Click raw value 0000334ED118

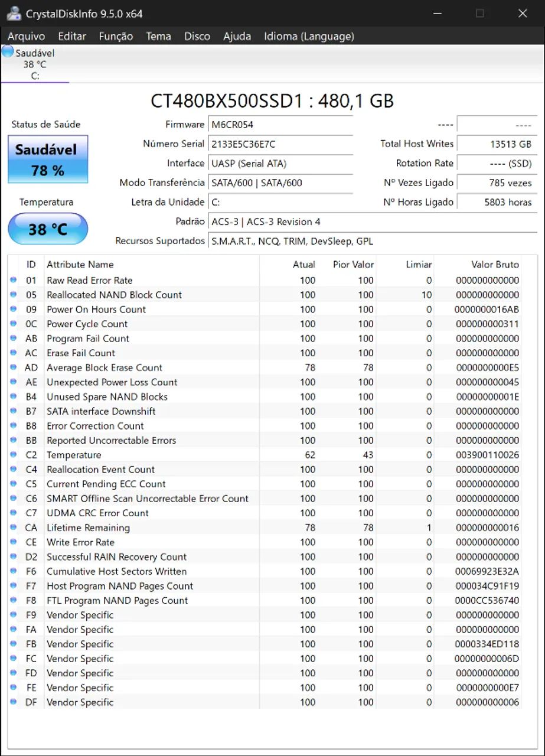click(x=487, y=644)
